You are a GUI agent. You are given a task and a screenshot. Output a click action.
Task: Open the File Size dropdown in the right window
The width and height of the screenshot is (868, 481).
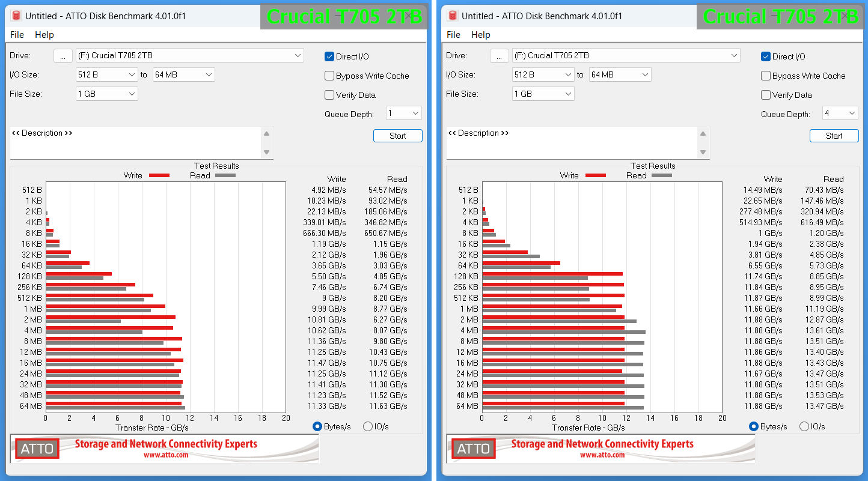543,94
